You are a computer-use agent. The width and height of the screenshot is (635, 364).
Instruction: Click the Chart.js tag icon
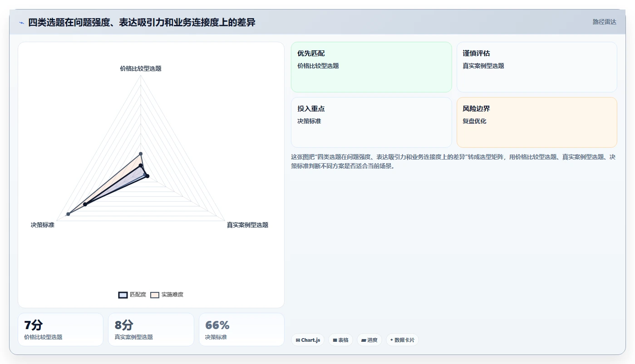(x=298, y=340)
